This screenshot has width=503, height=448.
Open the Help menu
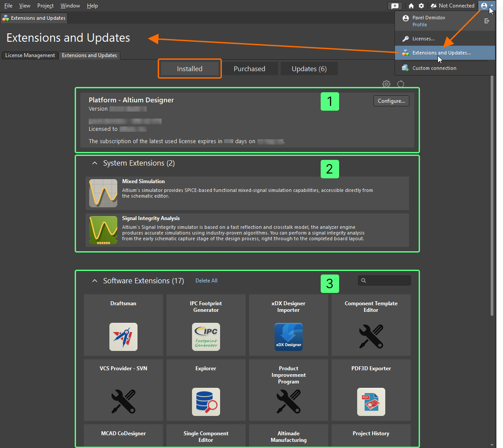pos(92,6)
